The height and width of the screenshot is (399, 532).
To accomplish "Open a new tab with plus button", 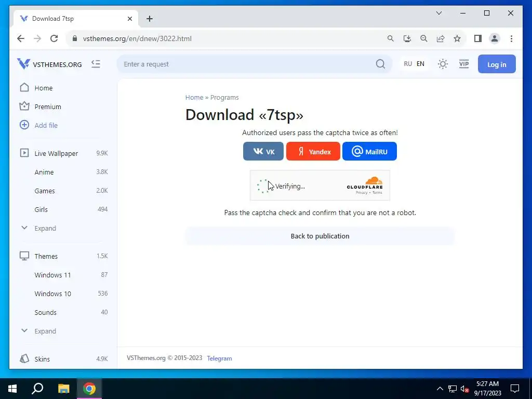I will pyautogui.click(x=150, y=19).
